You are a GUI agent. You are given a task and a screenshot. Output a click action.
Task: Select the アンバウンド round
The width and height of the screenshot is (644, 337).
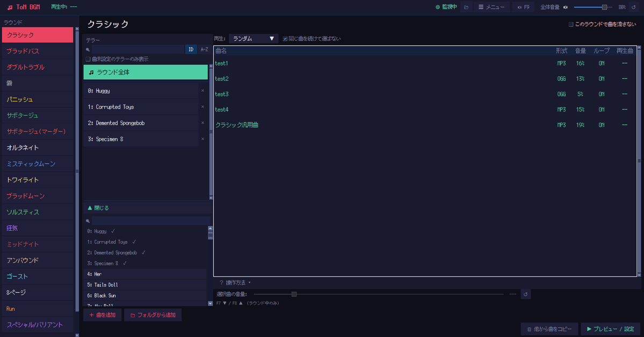pos(38,260)
